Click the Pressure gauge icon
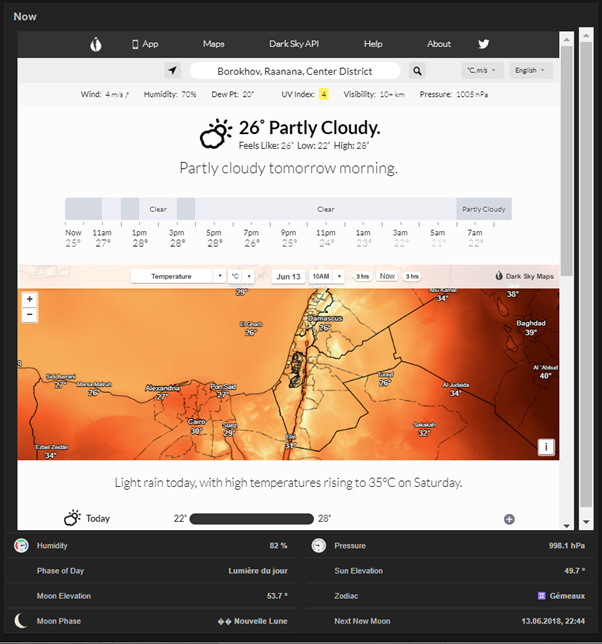The width and height of the screenshot is (602, 644). [319, 545]
